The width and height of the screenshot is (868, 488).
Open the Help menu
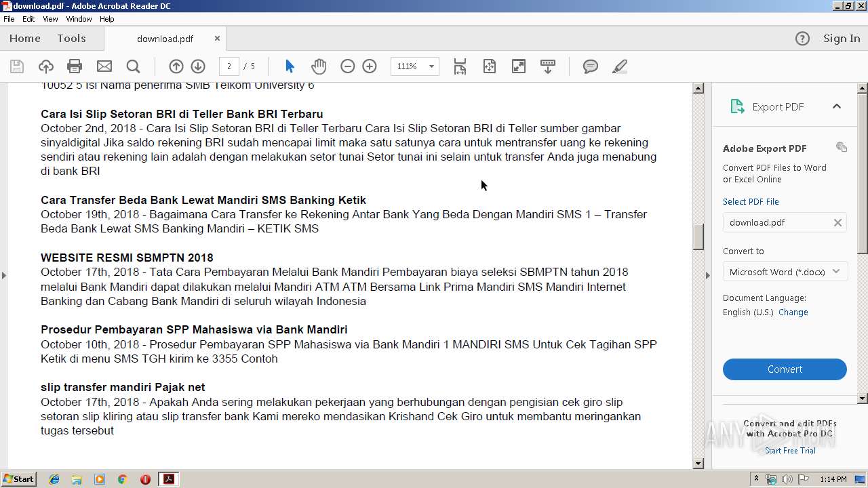[x=107, y=19]
